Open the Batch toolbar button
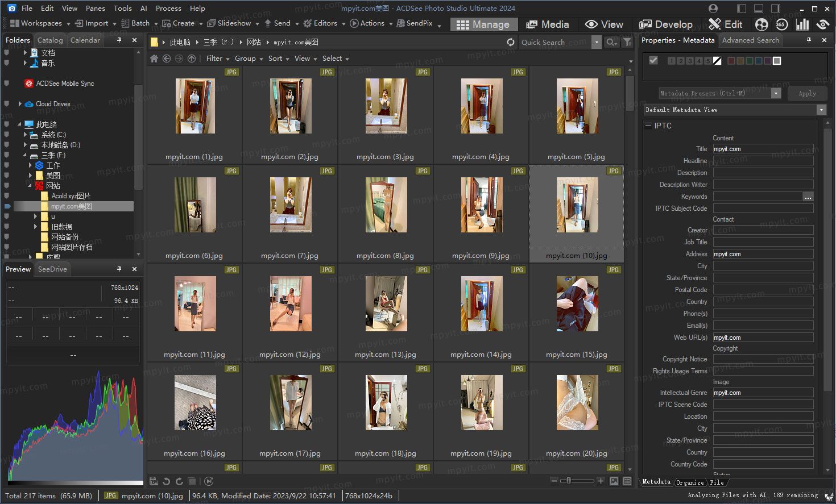This screenshot has width=836, height=504. pyautogui.click(x=136, y=23)
